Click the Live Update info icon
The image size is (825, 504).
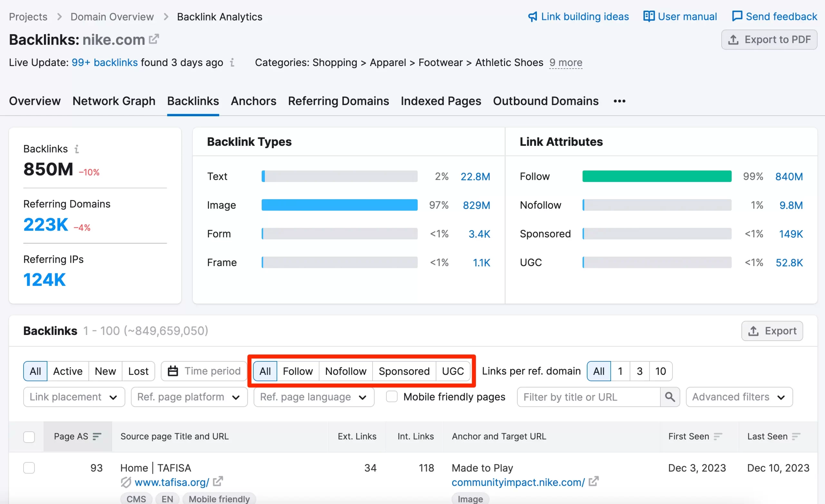(232, 62)
